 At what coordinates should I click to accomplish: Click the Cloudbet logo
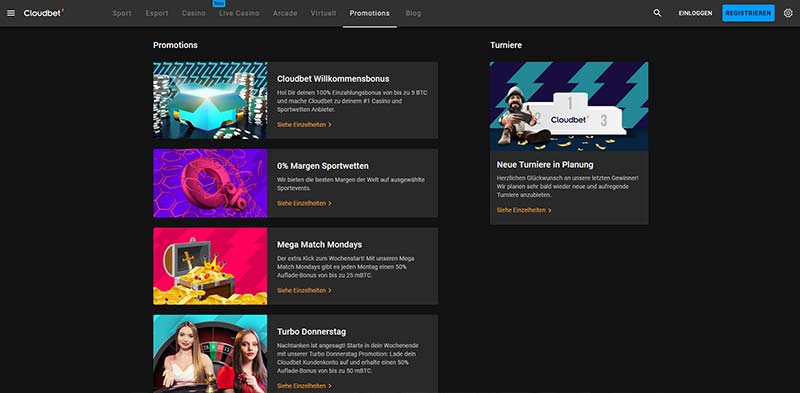coord(44,13)
